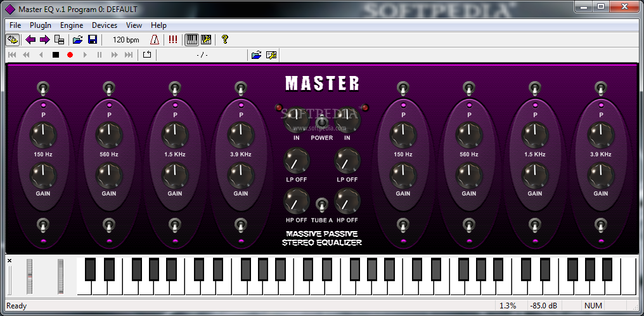Image resolution: width=644 pixels, height=316 pixels.
Task: Click the right HP OFF filter knob
Action: [x=347, y=201]
